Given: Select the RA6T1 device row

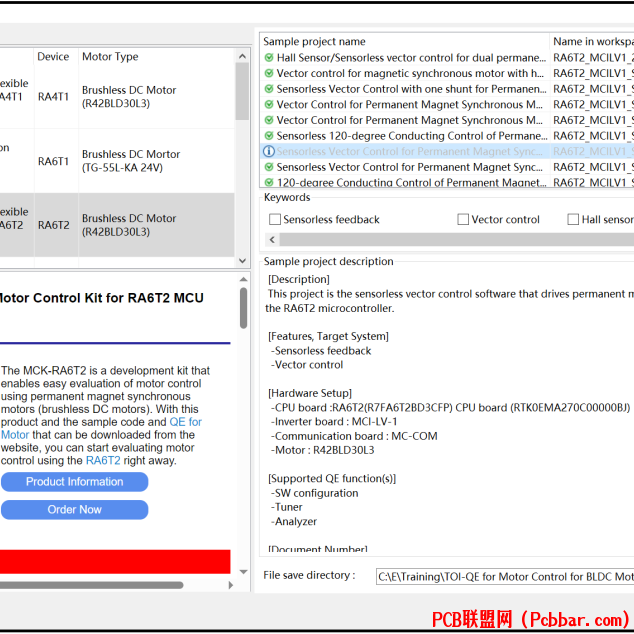Looking at the screenshot, I should point(117,161).
